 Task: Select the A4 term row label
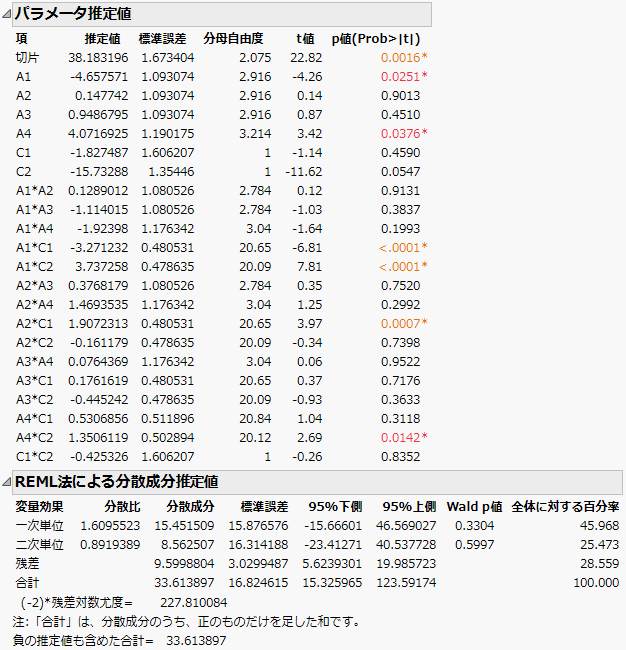click(24, 134)
